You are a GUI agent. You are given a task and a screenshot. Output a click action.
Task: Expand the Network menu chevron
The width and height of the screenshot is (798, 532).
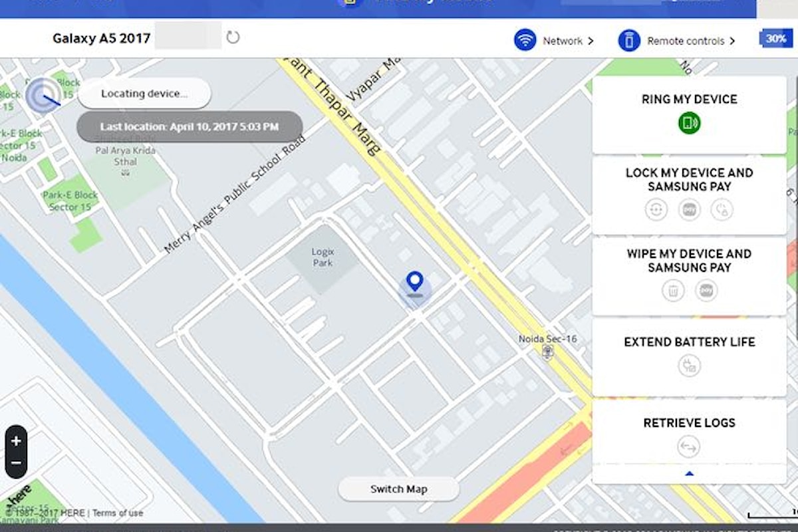tap(591, 41)
